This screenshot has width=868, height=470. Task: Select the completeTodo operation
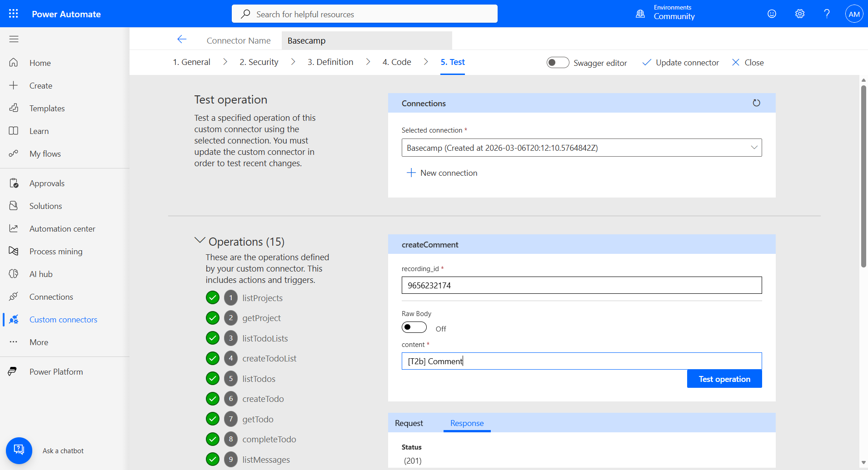[269, 439]
